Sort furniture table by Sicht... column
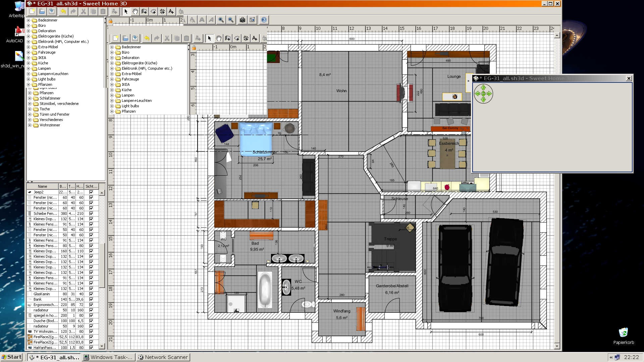Viewport: 644px width, 362px height. coord(91,186)
